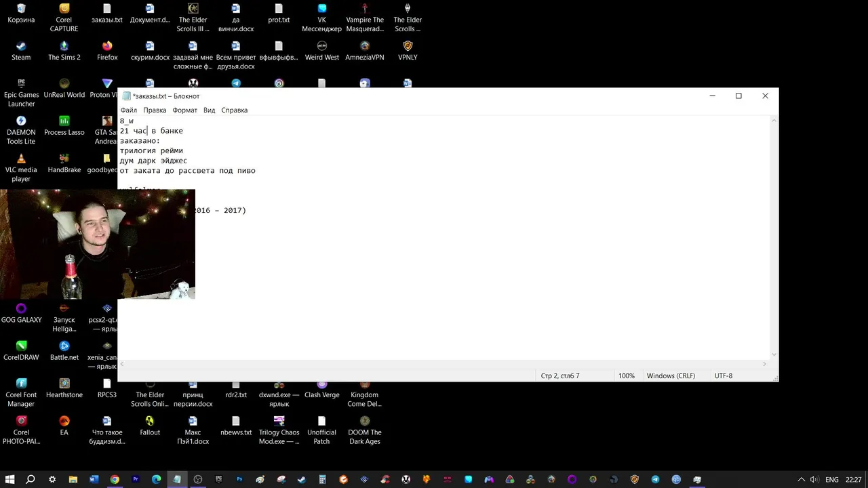The width and height of the screenshot is (868, 488).
Task: Launch the HandBrake desktop shortcut
Action: tap(64, 164)
